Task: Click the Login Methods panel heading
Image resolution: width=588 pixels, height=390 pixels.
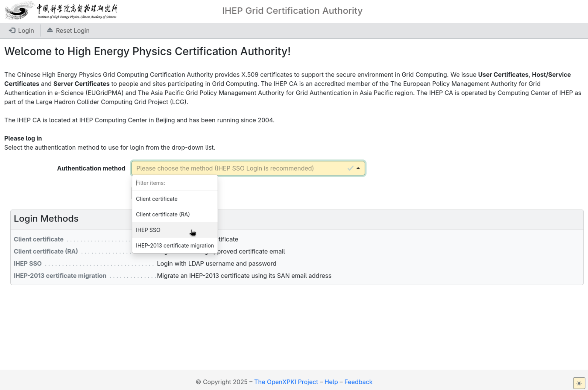Action: click(x=46, y=219)
